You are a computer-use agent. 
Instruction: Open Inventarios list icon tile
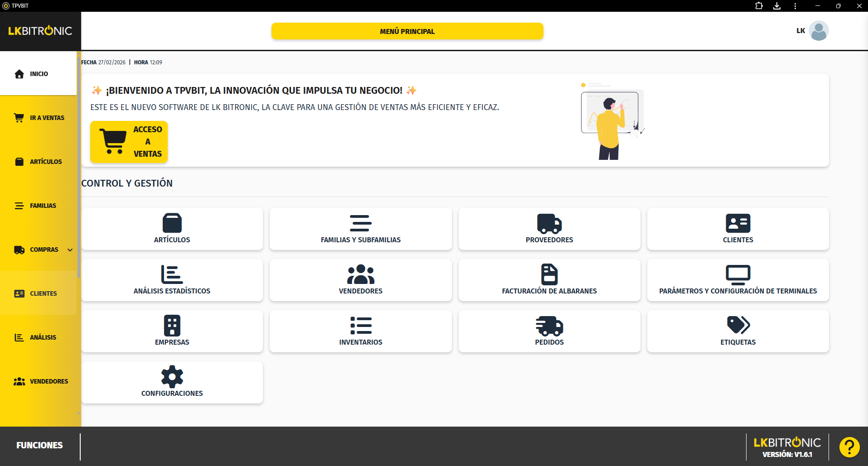pyautogui.click(x=360, y=325)
